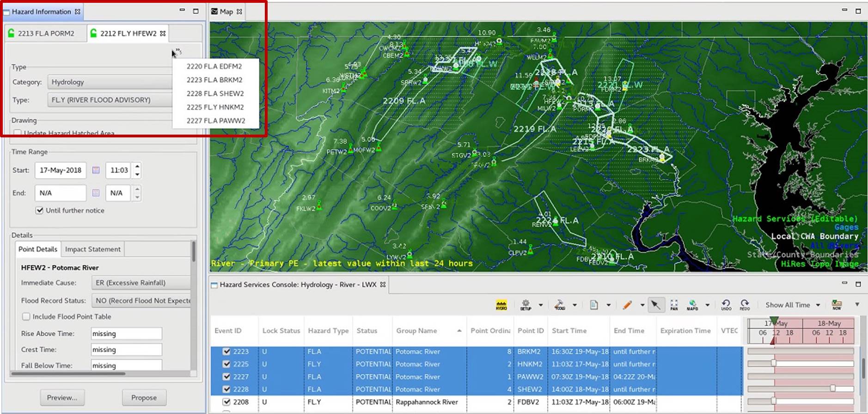Uncheck Until further notice
The image size is (868, 414).
40,210
